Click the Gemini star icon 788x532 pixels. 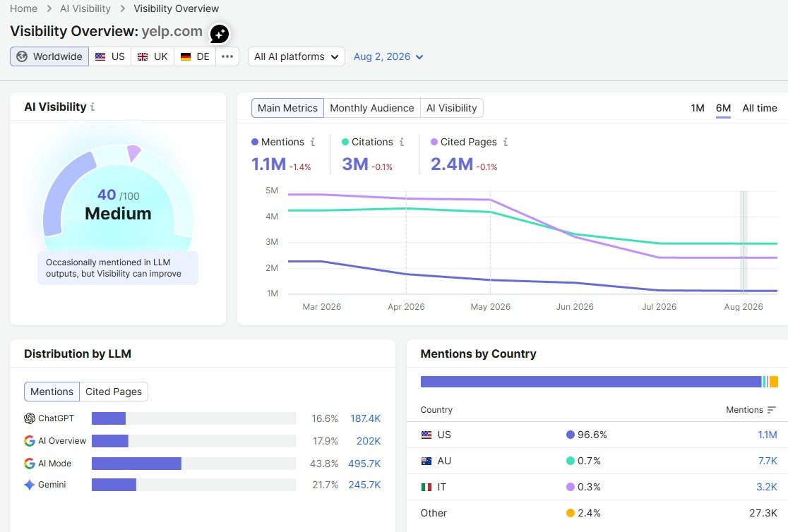(x=30, y=485)
